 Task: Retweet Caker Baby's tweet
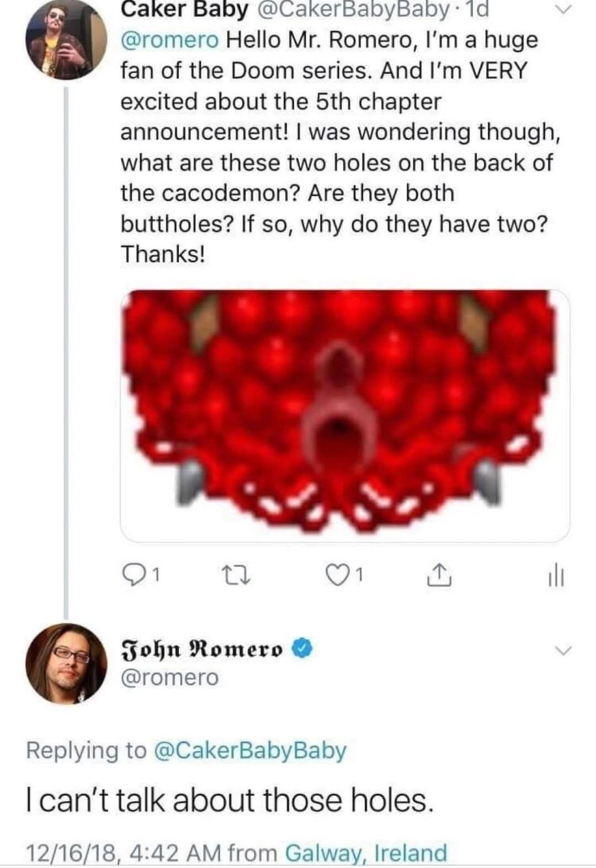[x=241, y=576]
